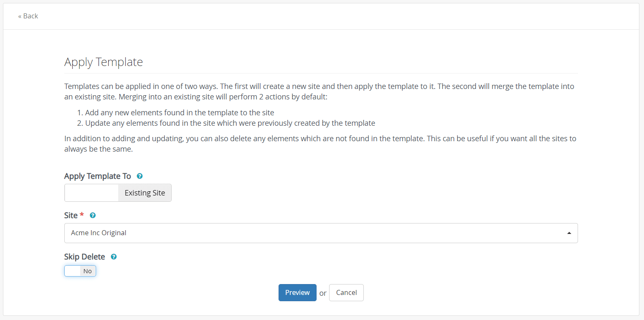Click the Preview button
644x320 pixels.
click(297, 293)
